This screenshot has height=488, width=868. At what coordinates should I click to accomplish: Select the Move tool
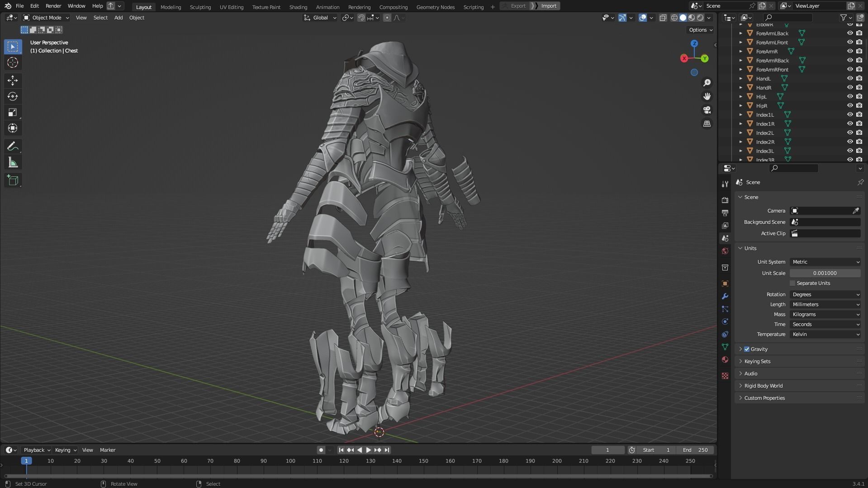13,81
